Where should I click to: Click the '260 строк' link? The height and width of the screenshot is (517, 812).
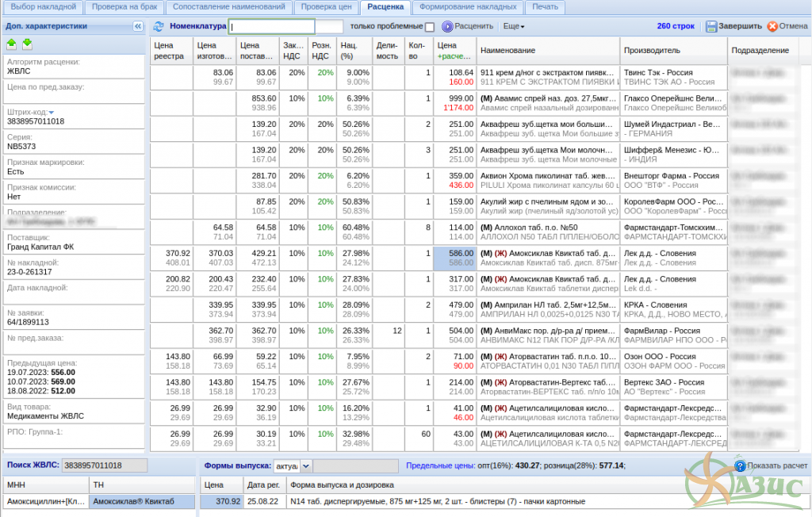pos(676,26)
